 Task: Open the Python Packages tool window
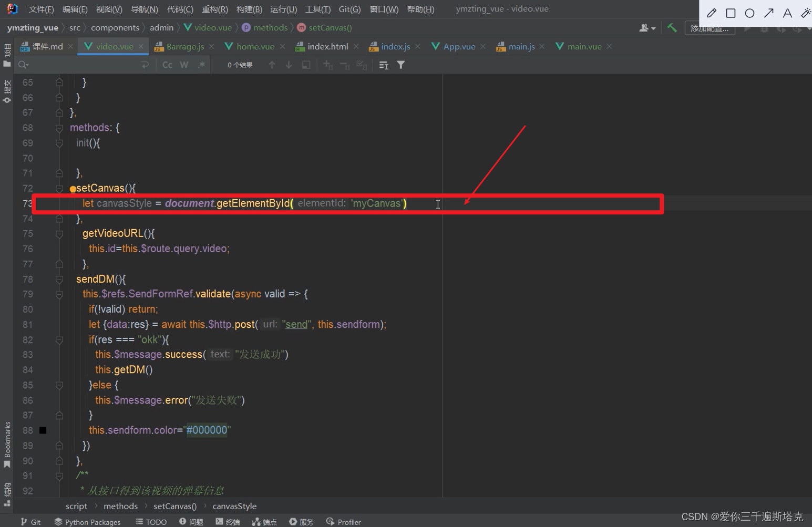point(87,522)
